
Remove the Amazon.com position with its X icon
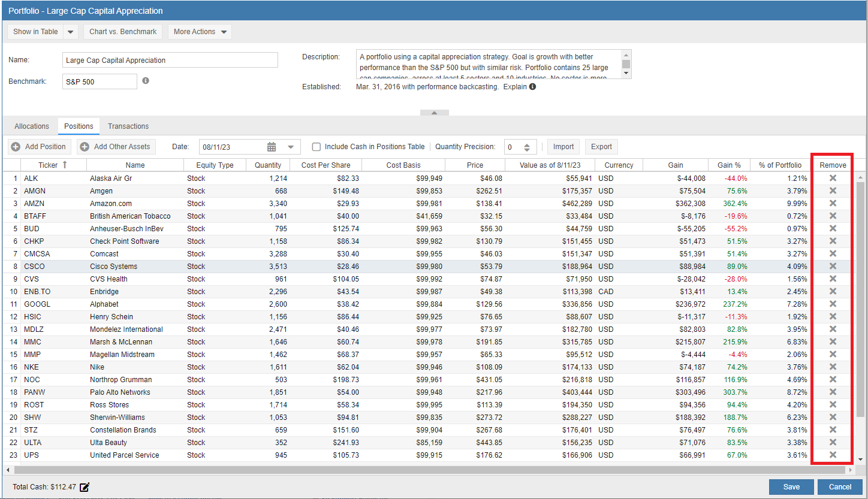[832, 203]
